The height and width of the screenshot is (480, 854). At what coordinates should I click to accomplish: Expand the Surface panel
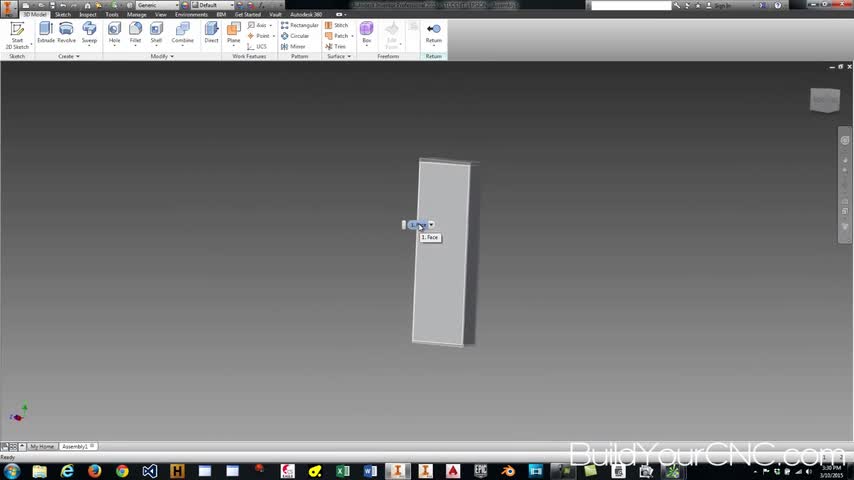tap(339, 57)
